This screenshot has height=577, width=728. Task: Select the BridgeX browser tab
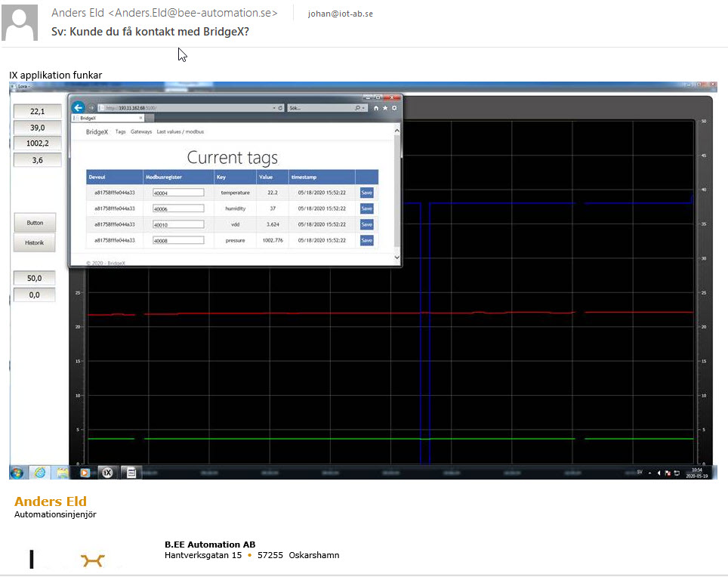pos(106,118)
